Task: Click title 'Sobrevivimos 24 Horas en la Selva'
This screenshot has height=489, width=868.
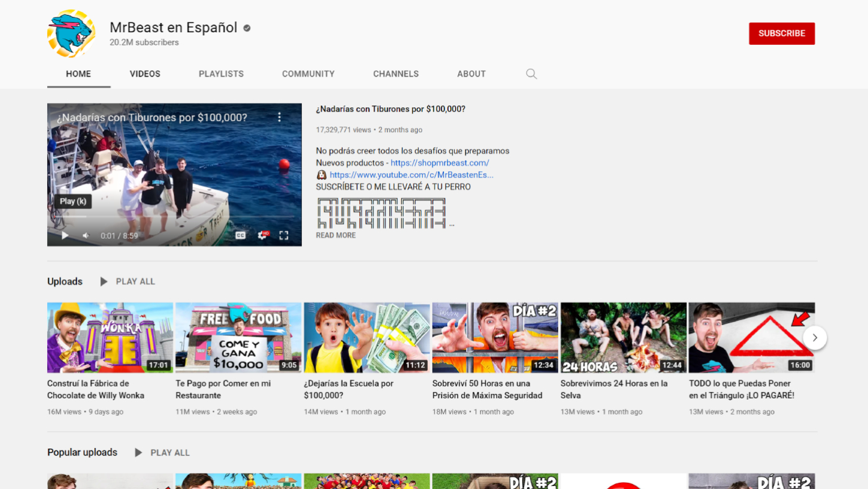Action: [x=614, y=390]
